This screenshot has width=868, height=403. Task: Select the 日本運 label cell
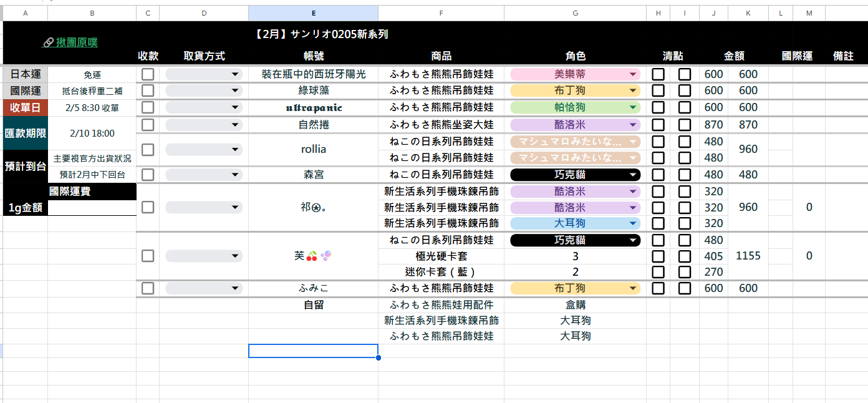tap(26, 74)
